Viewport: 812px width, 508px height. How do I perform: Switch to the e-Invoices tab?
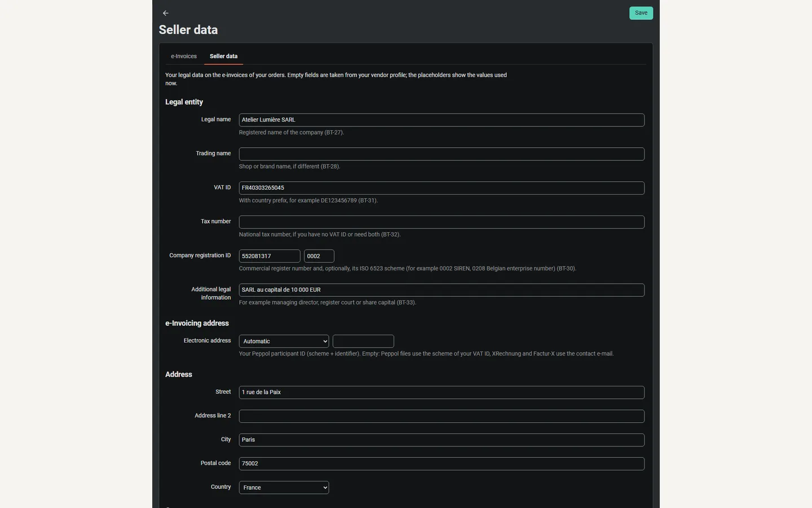pos(184,56)
